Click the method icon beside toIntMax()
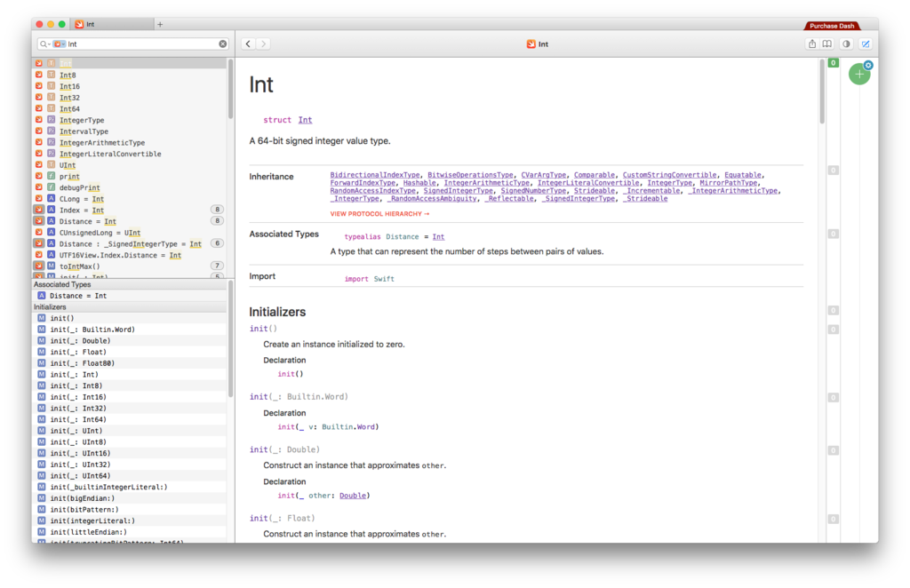This screenshot has width=910, height=588. 51,266
